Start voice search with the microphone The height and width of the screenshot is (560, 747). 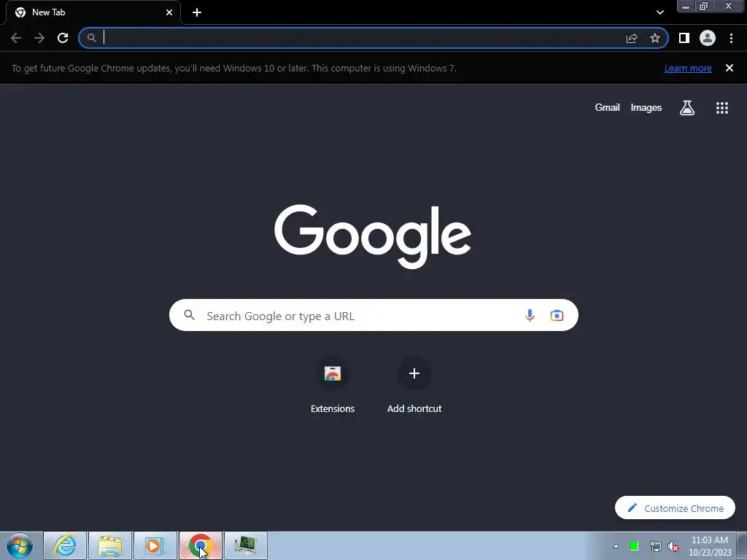(530, 315)
